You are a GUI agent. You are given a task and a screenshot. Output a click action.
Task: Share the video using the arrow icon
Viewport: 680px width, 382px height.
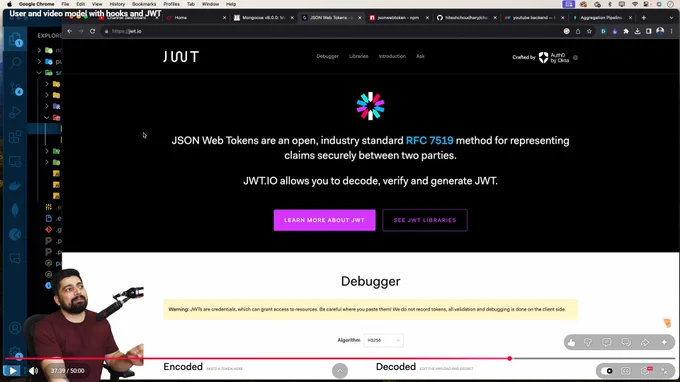point(645,343)
